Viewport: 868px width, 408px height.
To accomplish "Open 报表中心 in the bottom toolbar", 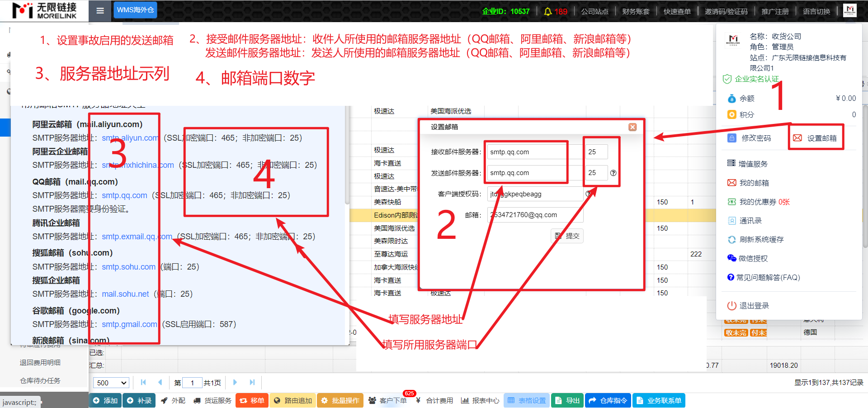I will 480,400.
